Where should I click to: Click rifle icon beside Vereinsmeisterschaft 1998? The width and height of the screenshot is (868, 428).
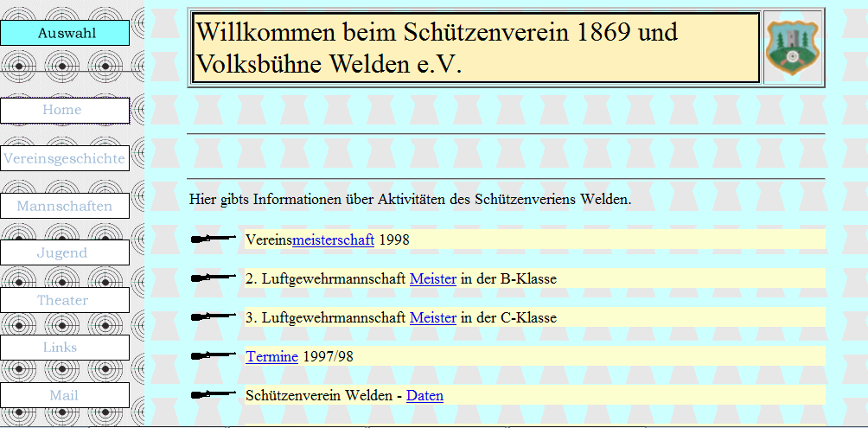tap(214, 239)
